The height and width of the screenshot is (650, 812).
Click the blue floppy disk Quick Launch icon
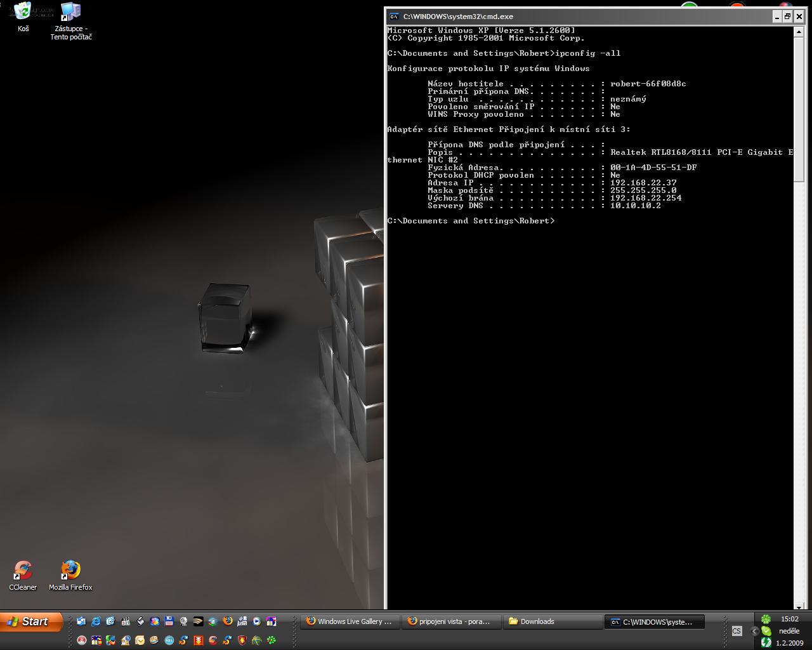click(x=169, y=621)
